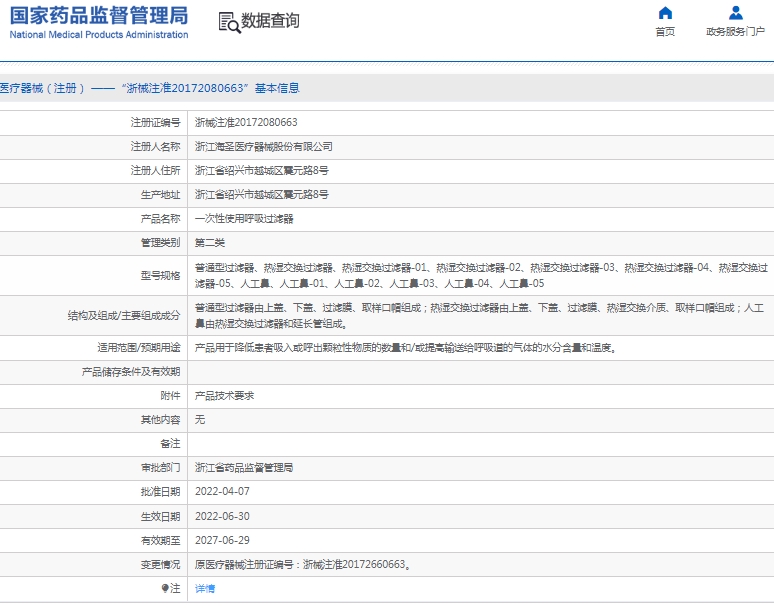
Task: Click attachment value 产品技术要求
Action: click(224, 396)
